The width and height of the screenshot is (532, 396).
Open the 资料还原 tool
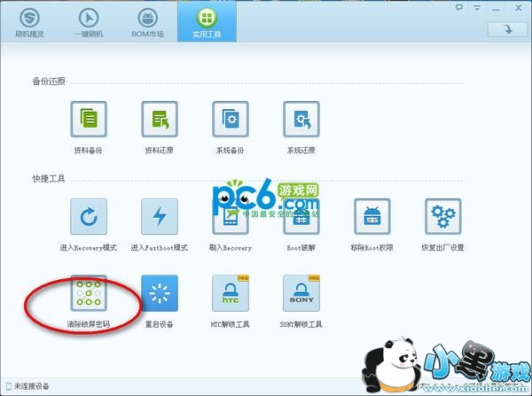160,119
